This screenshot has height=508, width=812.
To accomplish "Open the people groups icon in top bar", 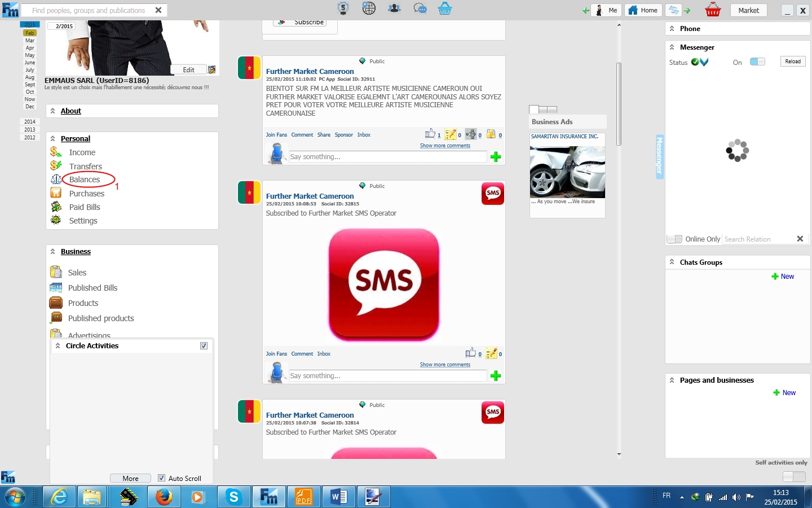I will [394, 8].
